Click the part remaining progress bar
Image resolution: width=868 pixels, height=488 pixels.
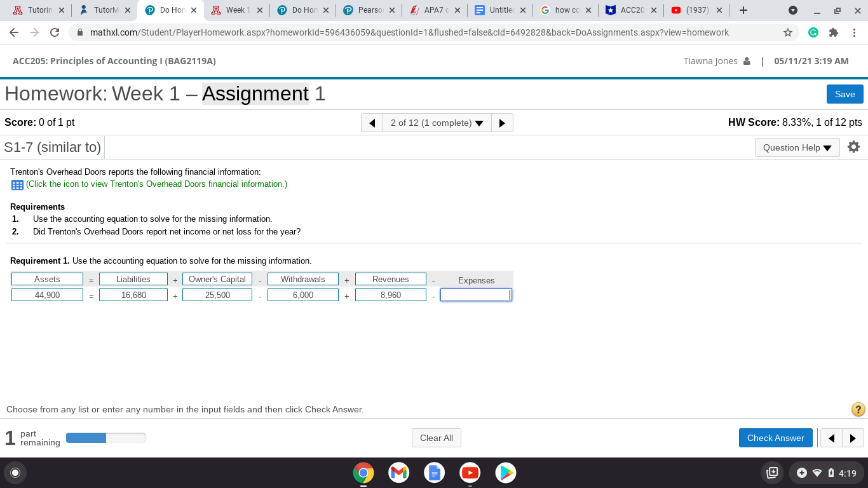[105, 438]
